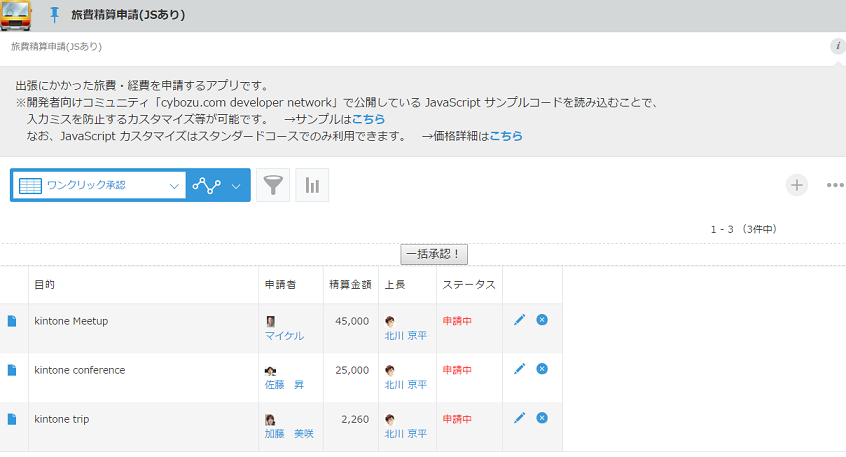Click the blue pin icon

coord(54,15)
